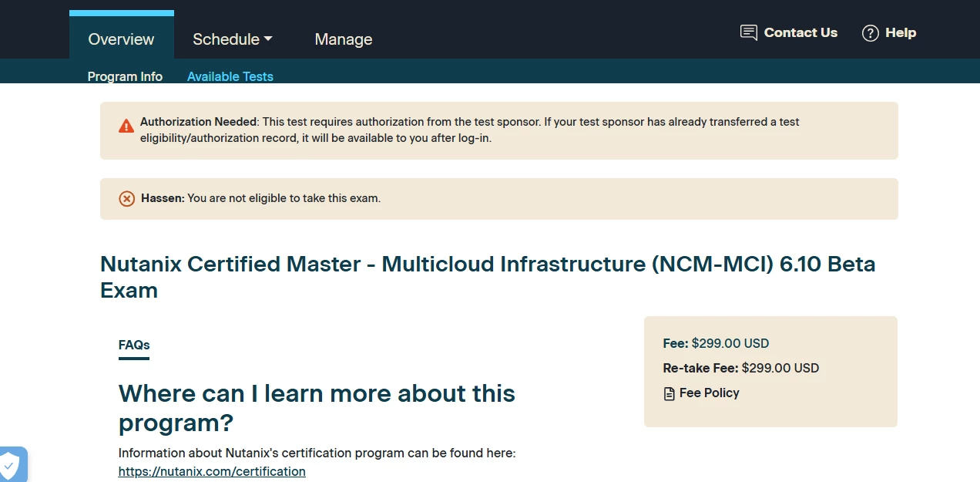Click the Re-take Fee: $299.00 USD text

click(740, 368)
